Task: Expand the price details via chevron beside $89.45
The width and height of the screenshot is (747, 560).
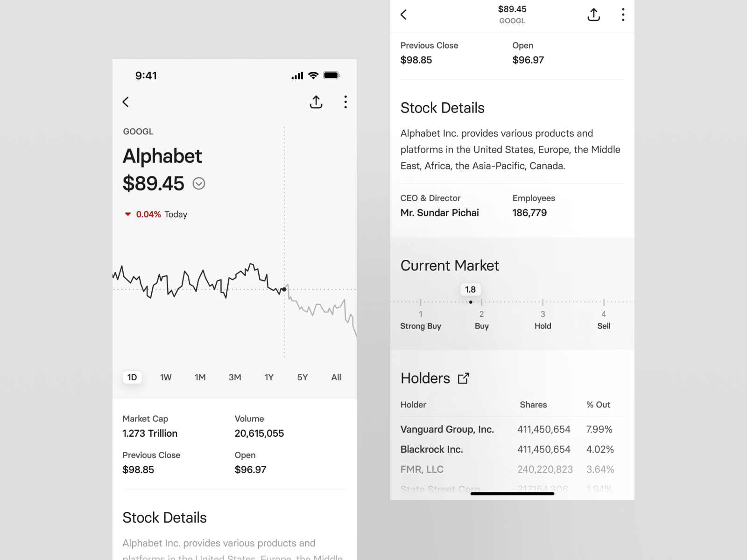Action: point(199,184)
